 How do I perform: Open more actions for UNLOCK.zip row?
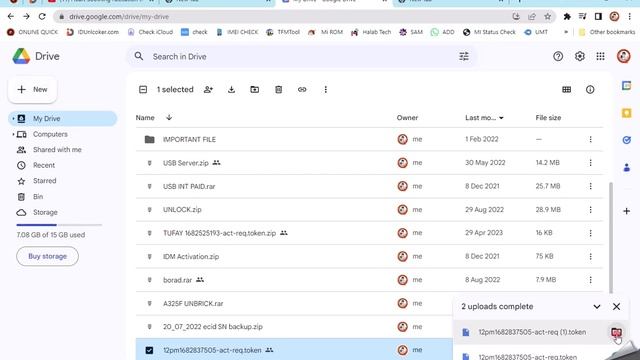click(590, 210)
